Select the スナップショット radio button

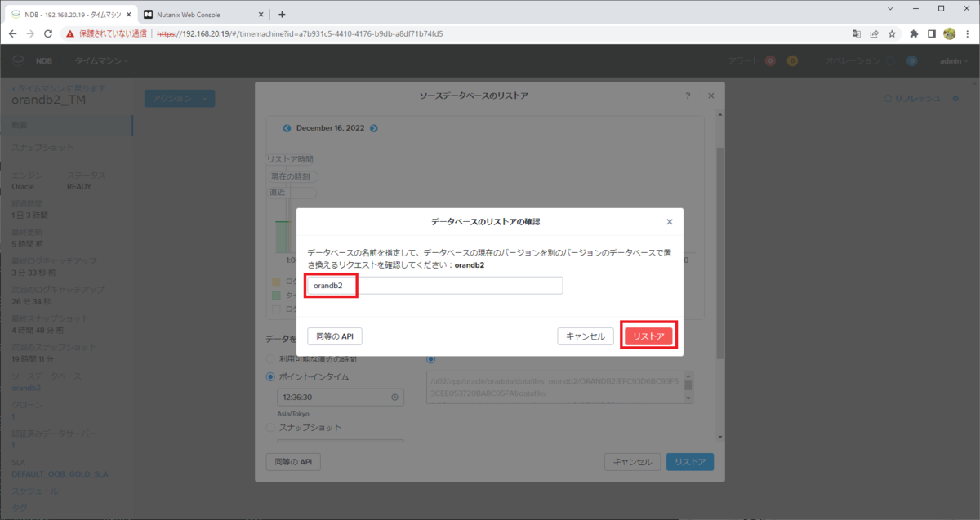point(271,427)
